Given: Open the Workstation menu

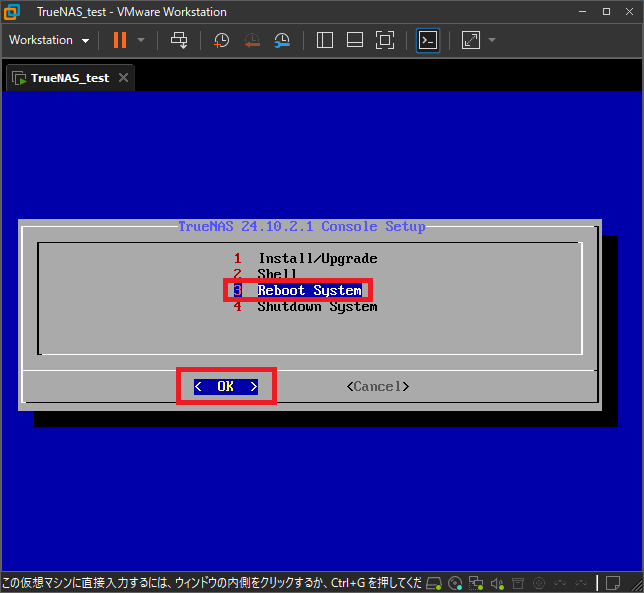Looking at the screenshot, I should pyautogui.click(x=49, y=40).
